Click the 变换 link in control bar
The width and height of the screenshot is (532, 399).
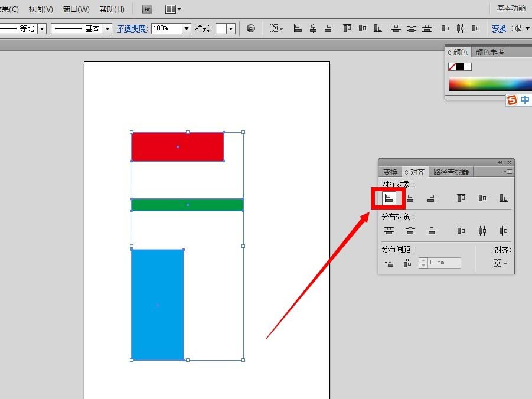pyautogui.click(x=499, y=28)
